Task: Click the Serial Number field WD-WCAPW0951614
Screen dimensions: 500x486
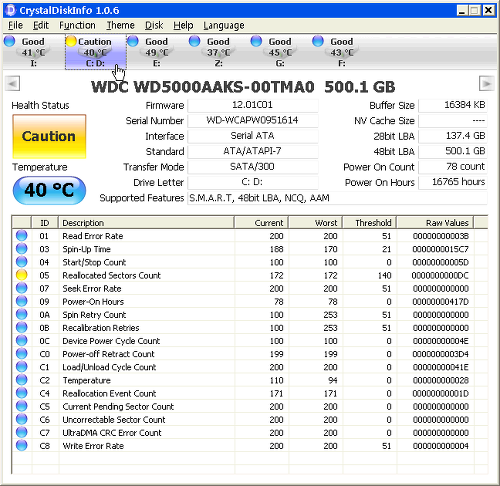Action: coord(253,121)
